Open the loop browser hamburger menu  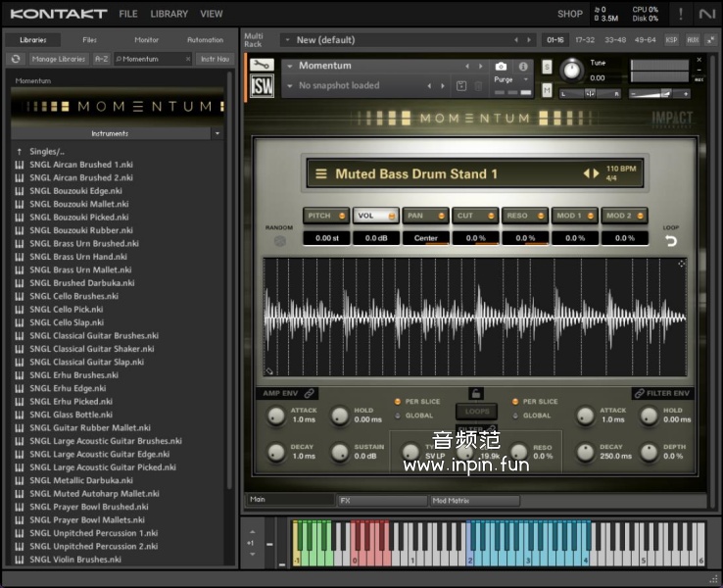point(320,173)
